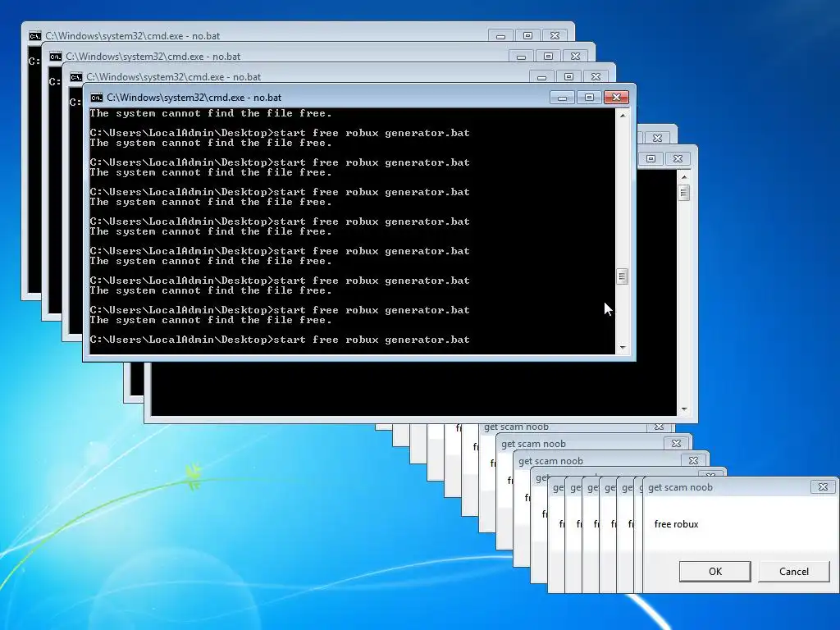Click OK in the front get scam noob dialog
The image size is (840, 630).
click(714, 572)
